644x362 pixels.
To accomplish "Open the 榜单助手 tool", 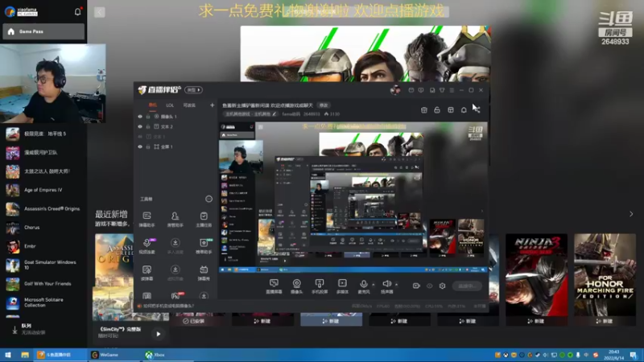I will click(204, 246).
